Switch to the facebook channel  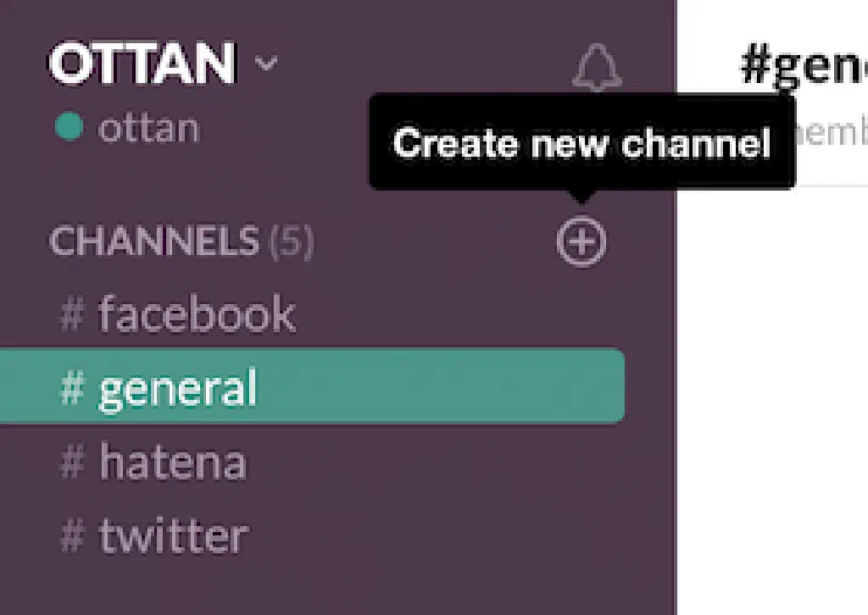tap(197, 315)
